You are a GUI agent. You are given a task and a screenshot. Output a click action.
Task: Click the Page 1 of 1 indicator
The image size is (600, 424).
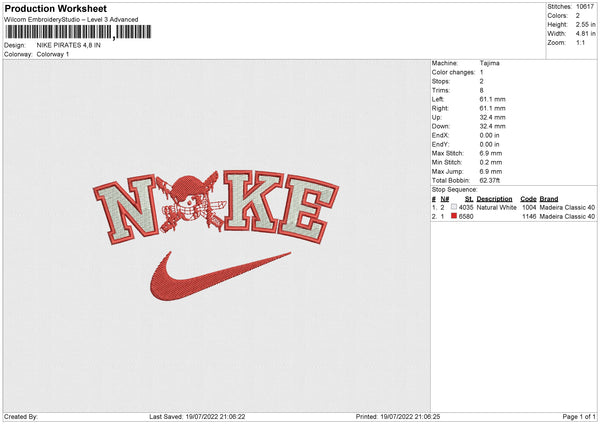(x=579, y=417)
